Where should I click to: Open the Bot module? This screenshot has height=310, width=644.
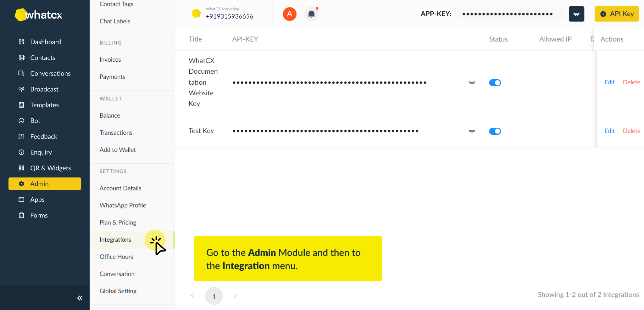tap(35, 121)
